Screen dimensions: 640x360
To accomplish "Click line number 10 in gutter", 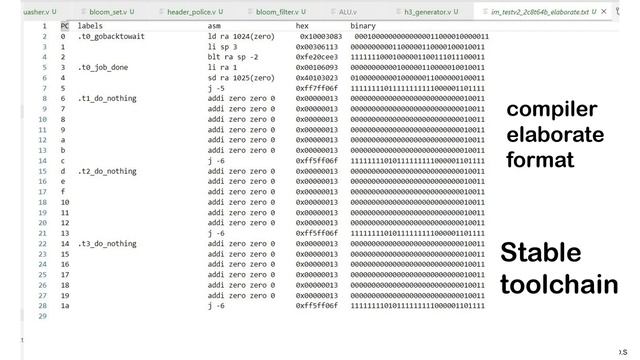I will coord(42,119).
